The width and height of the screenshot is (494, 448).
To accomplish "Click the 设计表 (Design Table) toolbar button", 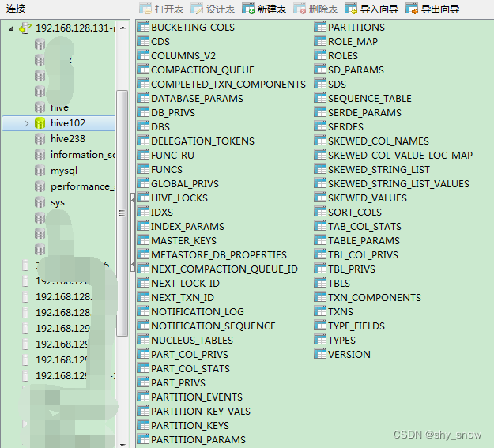I will click(x=213, y=9).
